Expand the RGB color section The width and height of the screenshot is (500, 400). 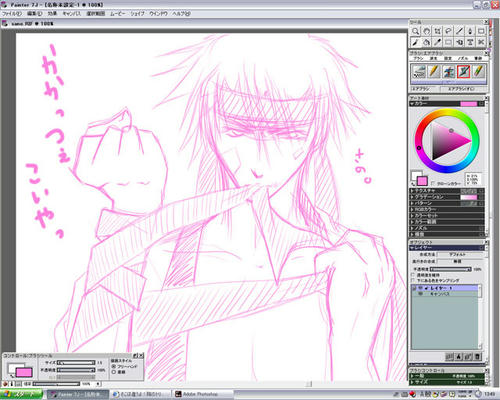(447, 209)
